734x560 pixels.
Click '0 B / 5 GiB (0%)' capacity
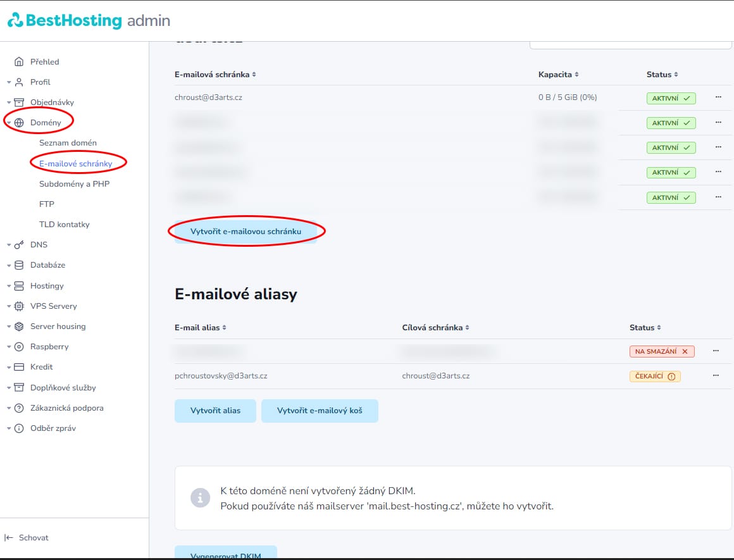point(568,97)
